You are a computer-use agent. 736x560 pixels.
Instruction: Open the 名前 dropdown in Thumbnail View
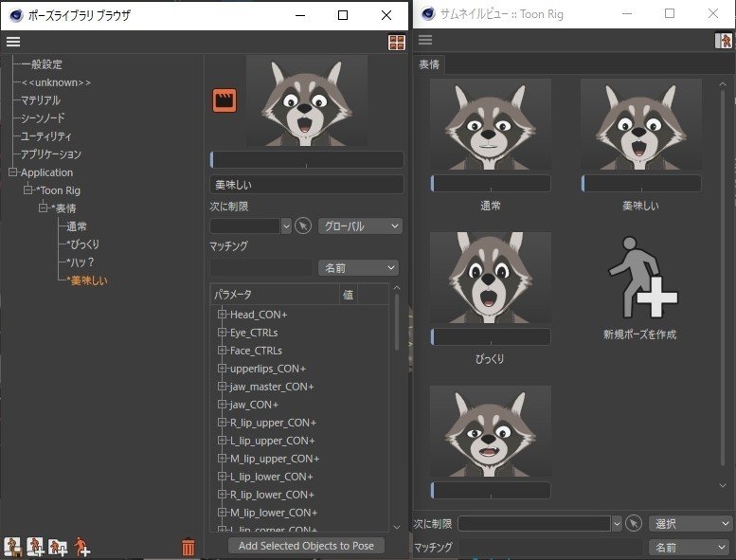(x=688, y=547)
